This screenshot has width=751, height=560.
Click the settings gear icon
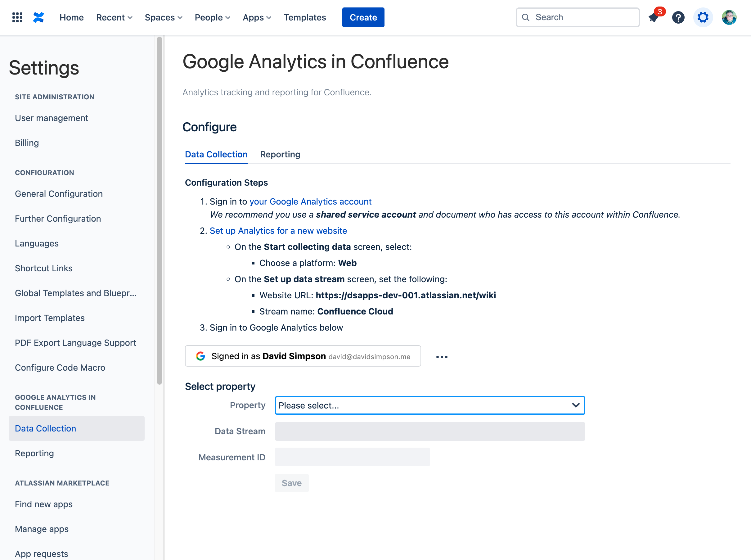[703, 17]
